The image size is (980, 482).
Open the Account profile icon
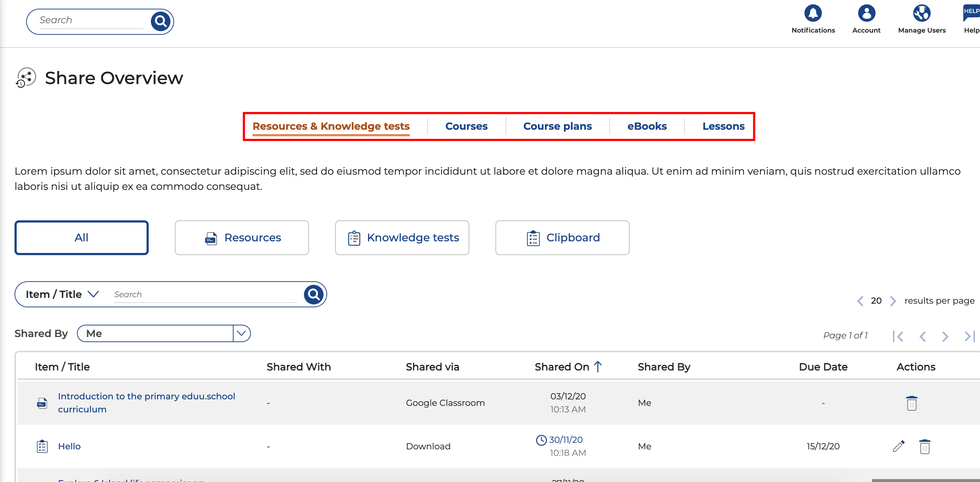pyautogui.click(x=866, y=14)
